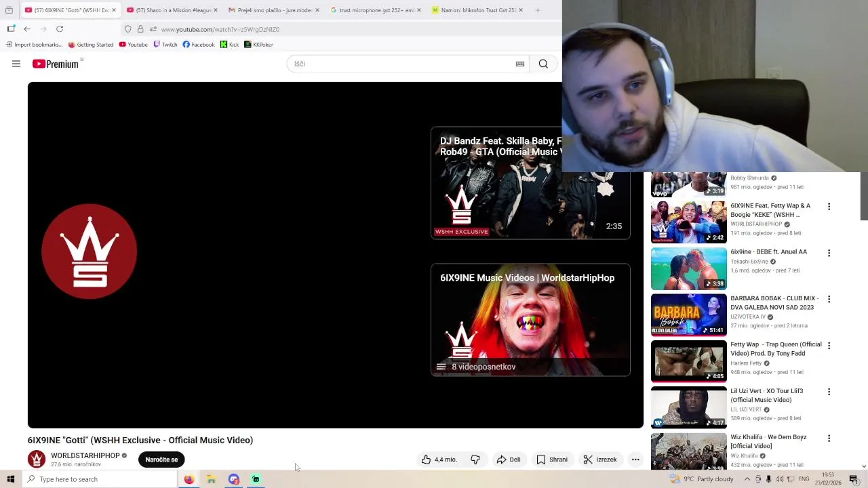The image size is (868, 488).
Task: Open options for BARBARA BOBAK CLUB MIX suggestion
Action: (829, 299)
